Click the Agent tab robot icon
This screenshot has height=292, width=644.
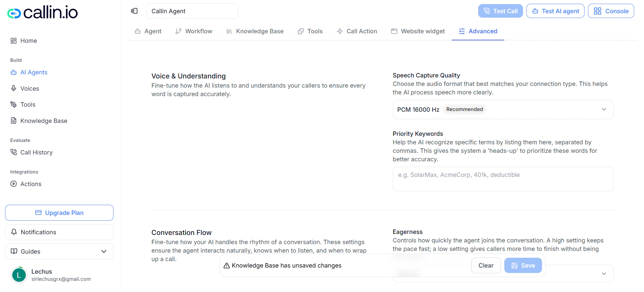138,31
